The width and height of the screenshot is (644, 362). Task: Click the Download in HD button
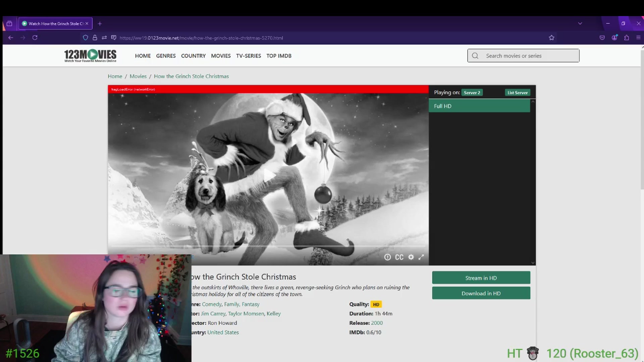[x=481, y=293]
